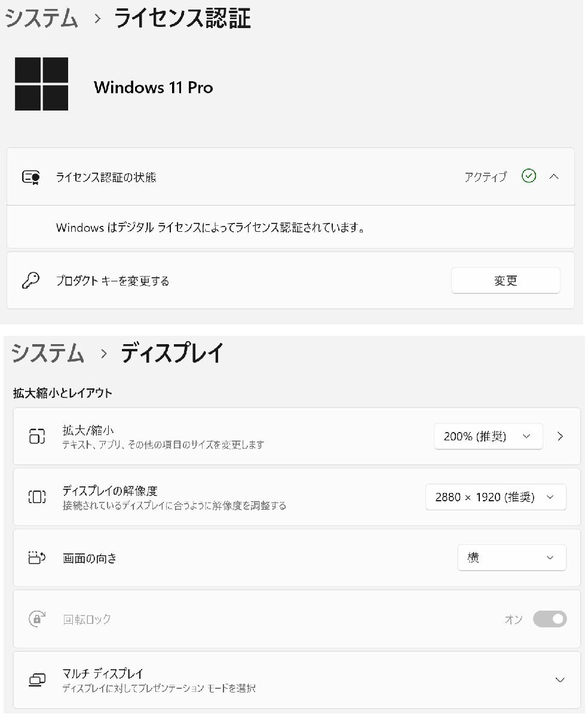Click the product key icon
The image size is (588, 717).
pos(30,280)
